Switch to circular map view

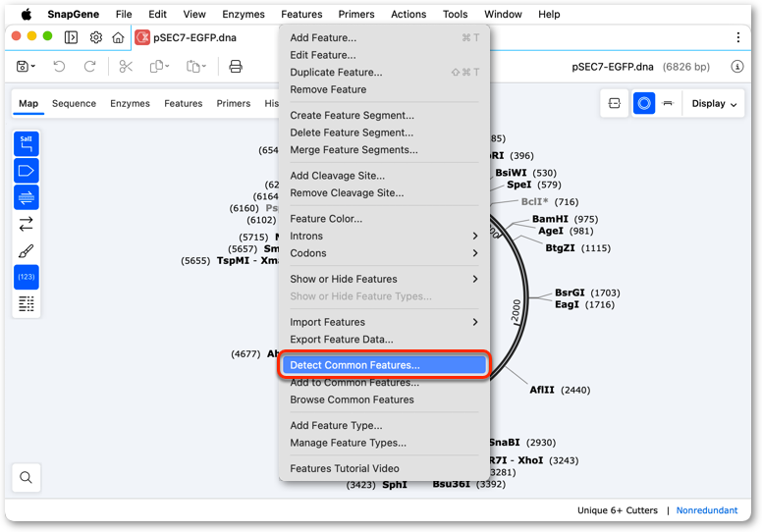coord(644,103)
